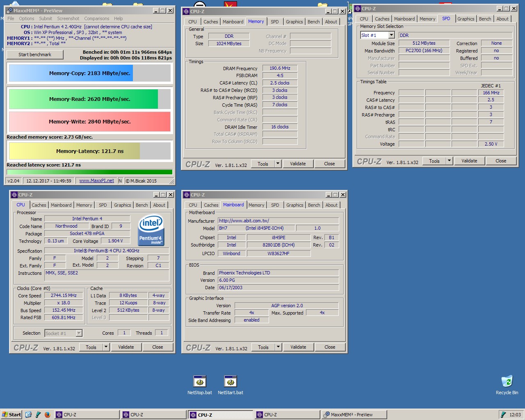Viewport: 525px width, 420px height.
Task: Click the Core Speed 2744.15 MHz field
Action: point(64,295)
